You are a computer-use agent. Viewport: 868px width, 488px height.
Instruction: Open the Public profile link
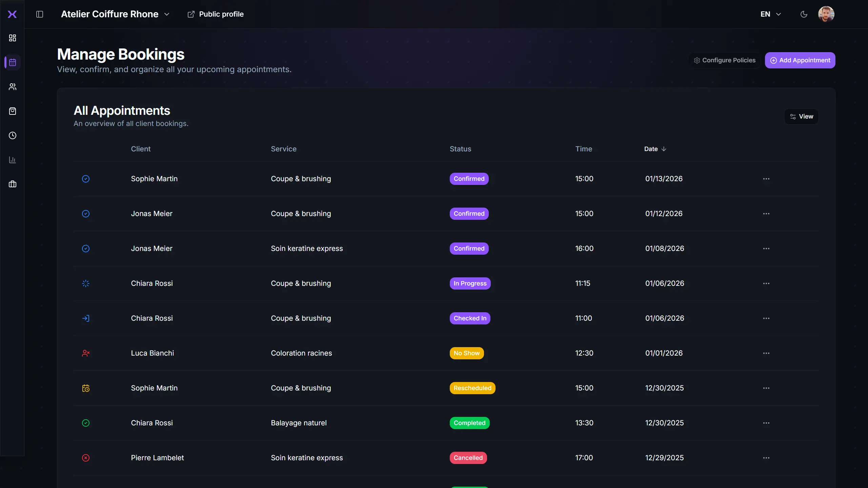coord(216,14)
